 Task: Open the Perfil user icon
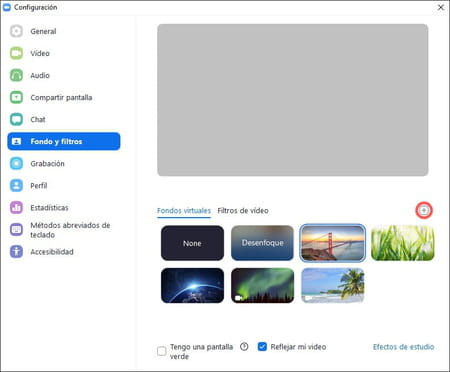tap(16, 185)
